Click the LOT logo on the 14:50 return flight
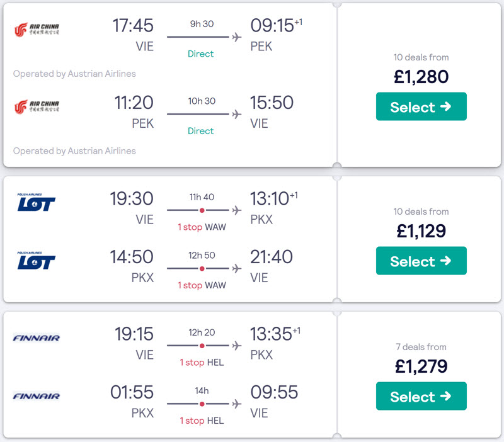 tap(37, 261)
